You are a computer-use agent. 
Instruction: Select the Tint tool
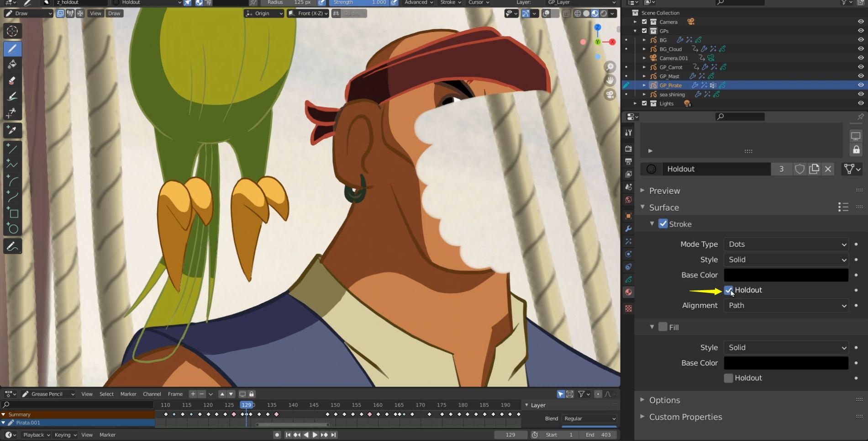(12, 96)
